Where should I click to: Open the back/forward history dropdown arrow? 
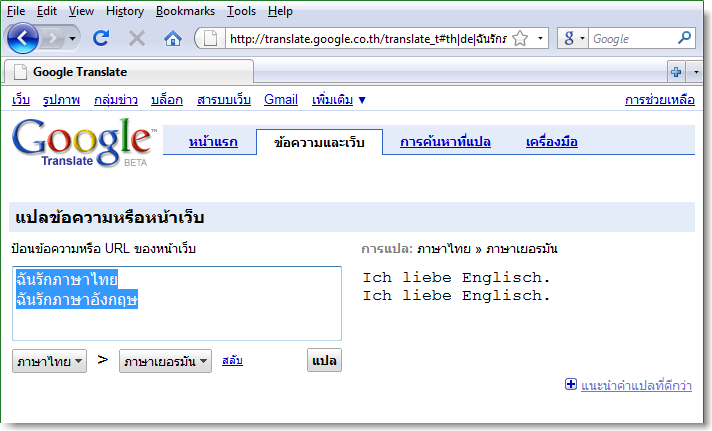click(x=73, y=39)
